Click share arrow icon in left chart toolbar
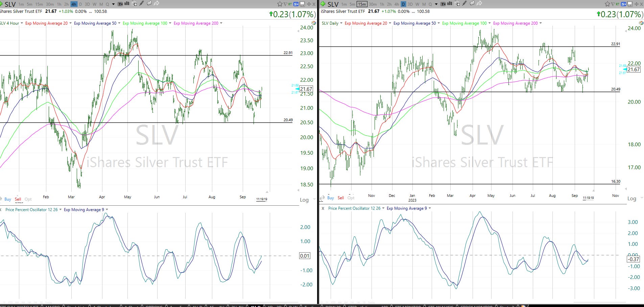 (x=157, y=3)
